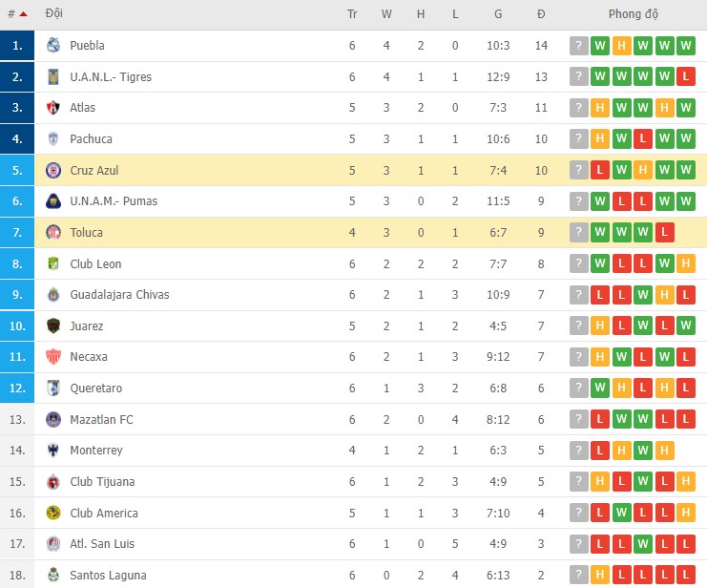Click the Santos Laguna team logo
The height and width of the screenshot is (588, 707).
click(x=53, y=576)
